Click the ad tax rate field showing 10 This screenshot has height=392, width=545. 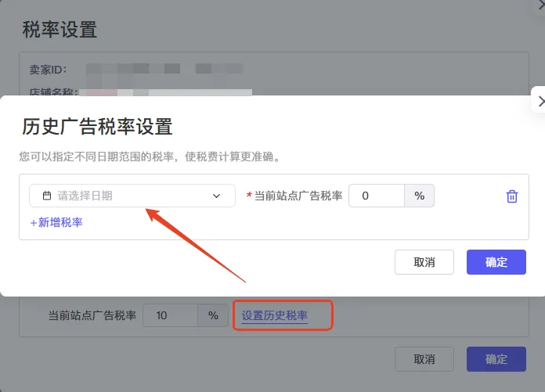171,315
